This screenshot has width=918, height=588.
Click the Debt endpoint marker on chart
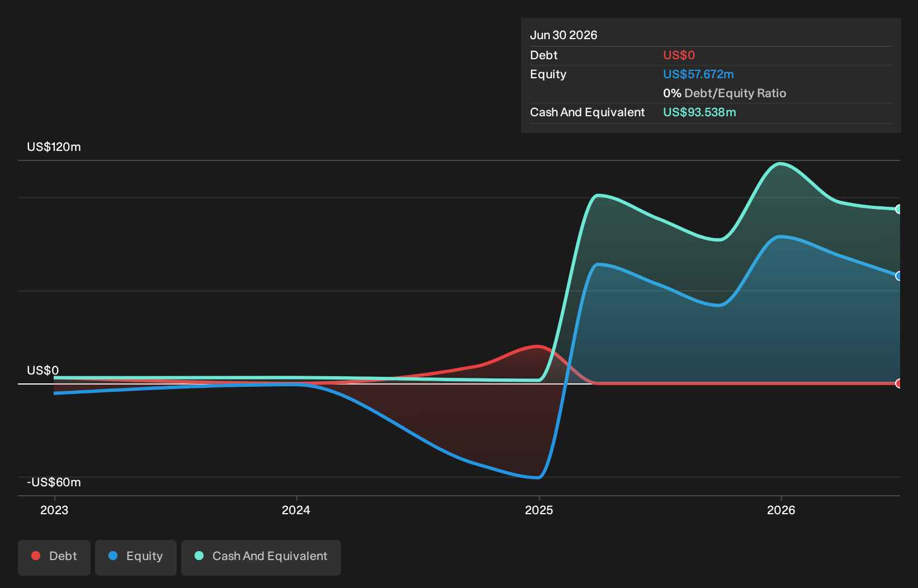coord(899,383)
